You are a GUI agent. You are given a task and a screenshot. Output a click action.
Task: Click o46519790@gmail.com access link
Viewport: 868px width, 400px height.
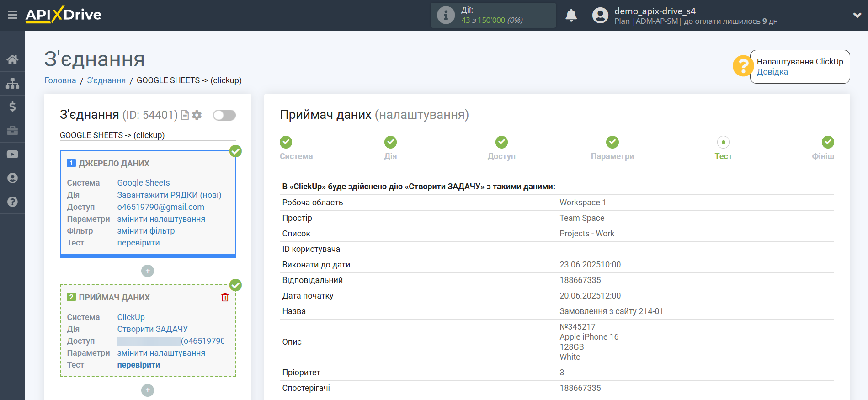pyautogui.click(x=160, y=207)
